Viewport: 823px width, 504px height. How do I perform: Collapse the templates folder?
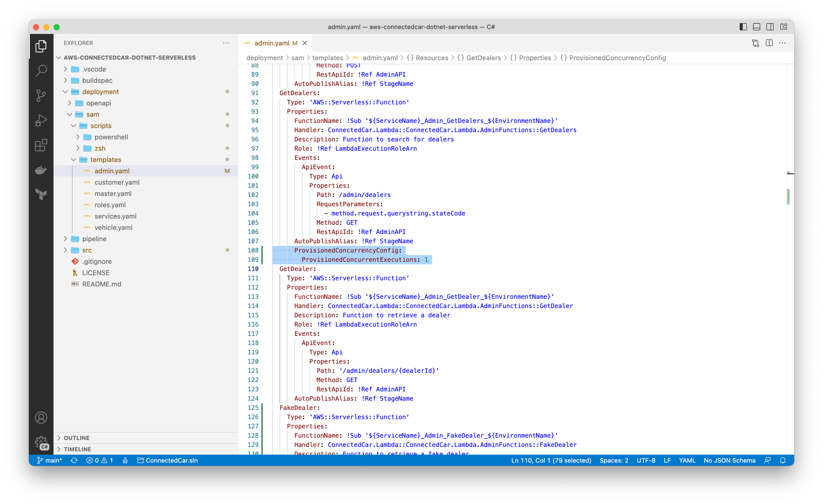point(105,159)
